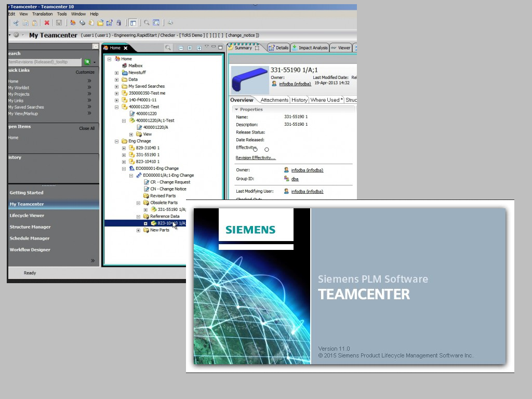The height and width of the screenshot is (399, 532).
Task: Click the magnifier search icon in toolbar
Action: coord(147,23)
